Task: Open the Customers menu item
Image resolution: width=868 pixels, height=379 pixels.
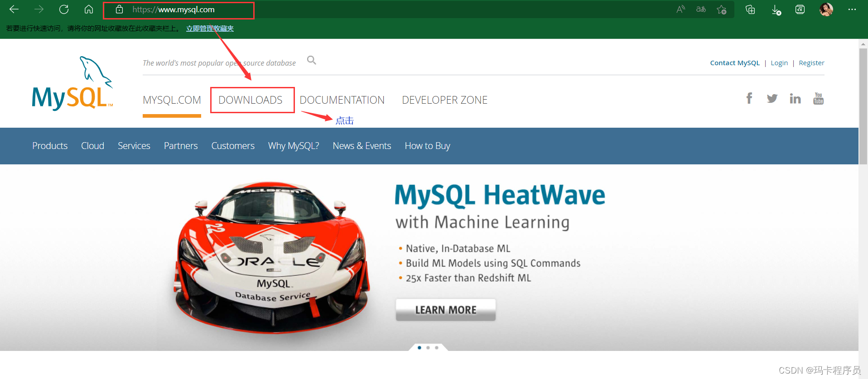Action: 233,146
